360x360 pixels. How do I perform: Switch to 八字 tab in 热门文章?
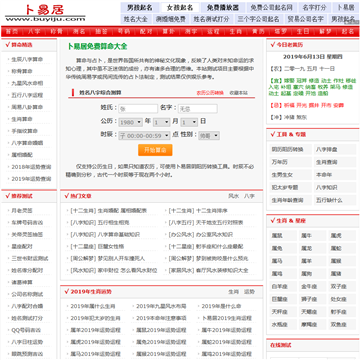tap(249, 196)
